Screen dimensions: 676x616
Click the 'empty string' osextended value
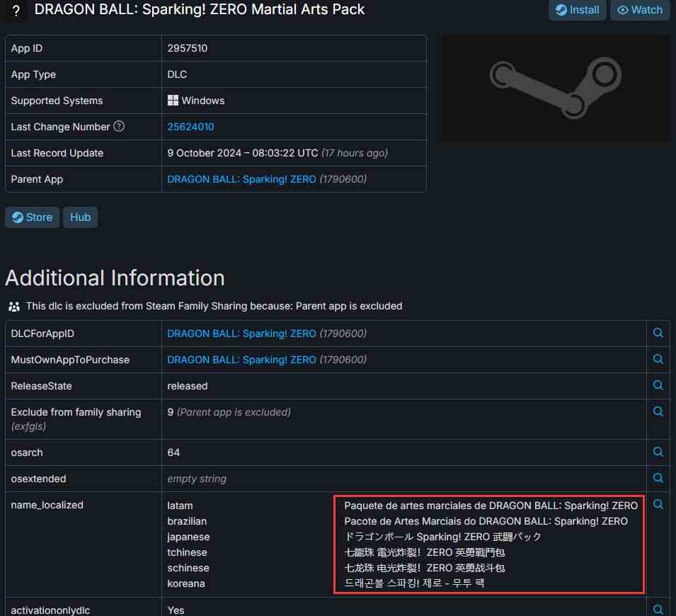pos(197,479)
